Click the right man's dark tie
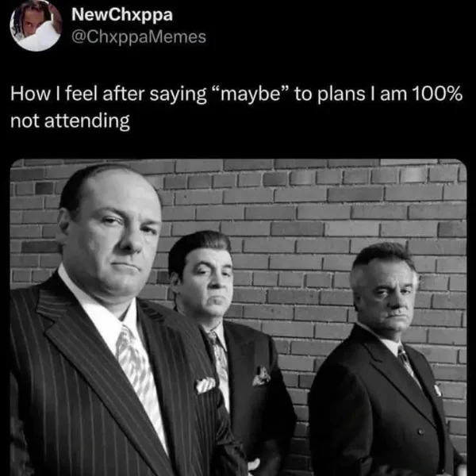476x476 pixels. [408, 363]
